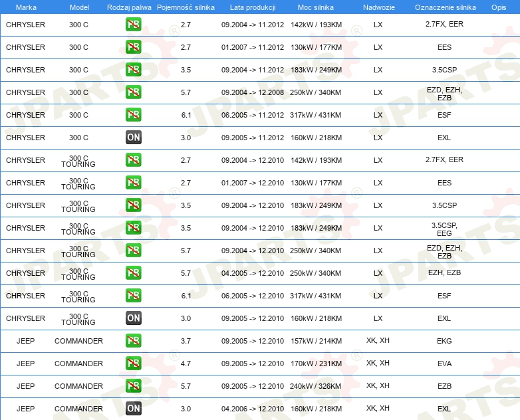
Task: Click the Opis column header
Action: (x=499, y=7)
